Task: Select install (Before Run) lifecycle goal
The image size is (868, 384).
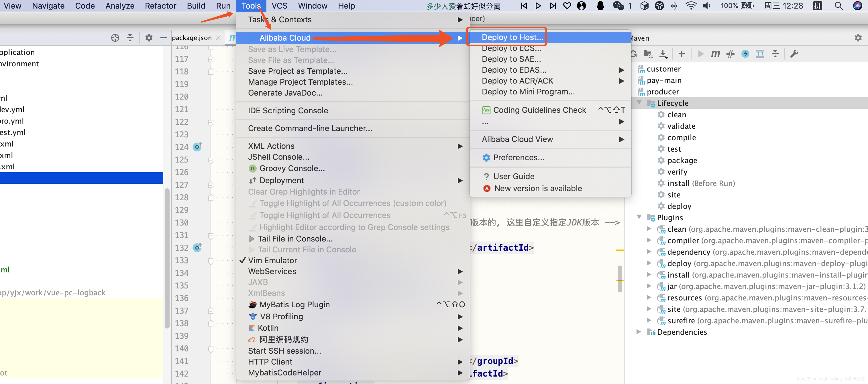Action: [x=696, y=183]
